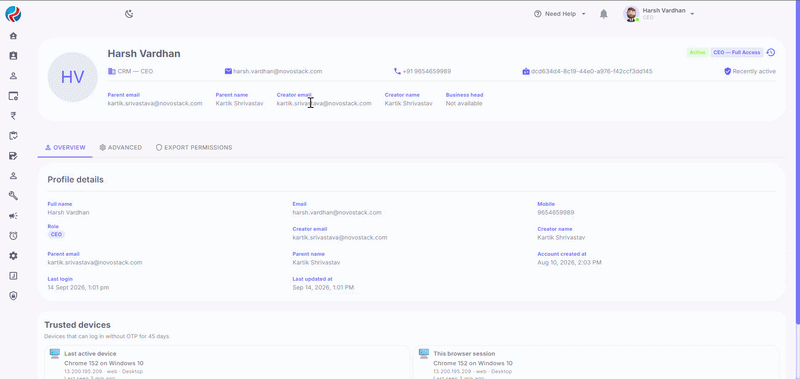Viewport: 800px width, 379px height.
Task: Open the wrench tools sidebar icon
Action: [x=13, y=195]
